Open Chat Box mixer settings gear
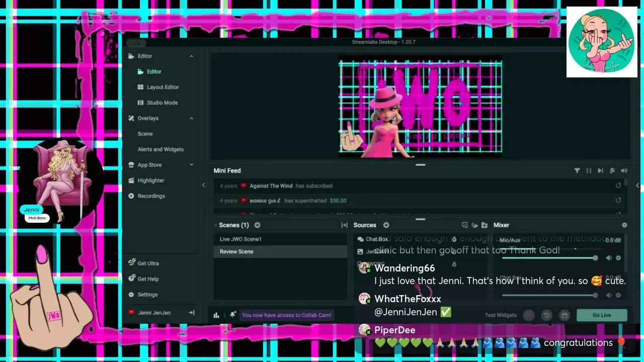Screen dimensions: 644x362 click(618, 296)
